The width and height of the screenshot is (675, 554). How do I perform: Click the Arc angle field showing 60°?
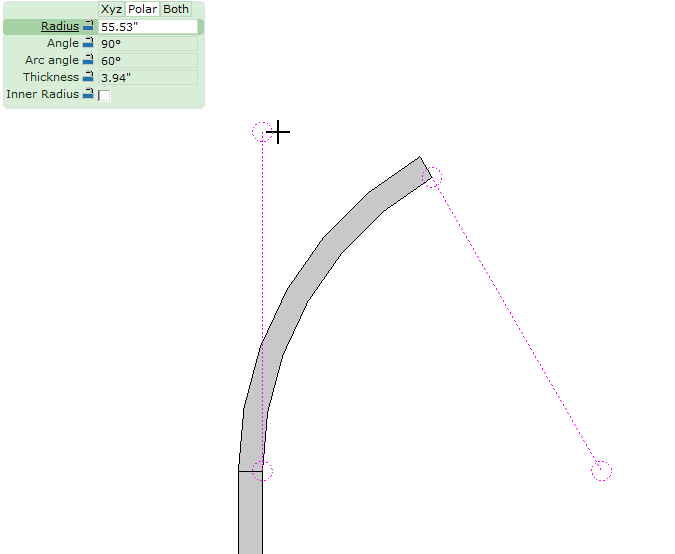click(x=148, y=61)
